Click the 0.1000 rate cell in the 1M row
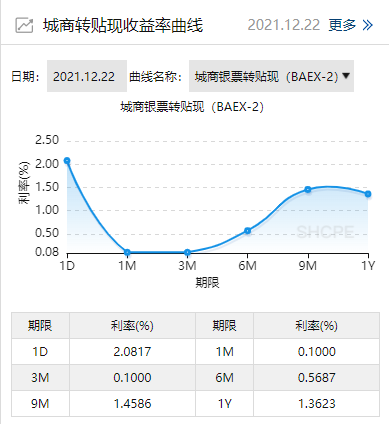Viewport: 389px width, 424px height. (316, 352)
